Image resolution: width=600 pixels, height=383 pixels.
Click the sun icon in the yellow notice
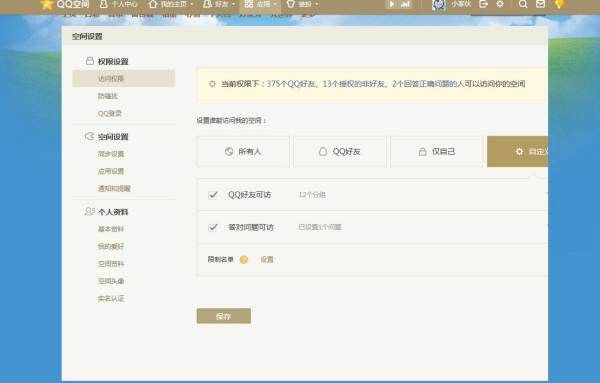212,83
